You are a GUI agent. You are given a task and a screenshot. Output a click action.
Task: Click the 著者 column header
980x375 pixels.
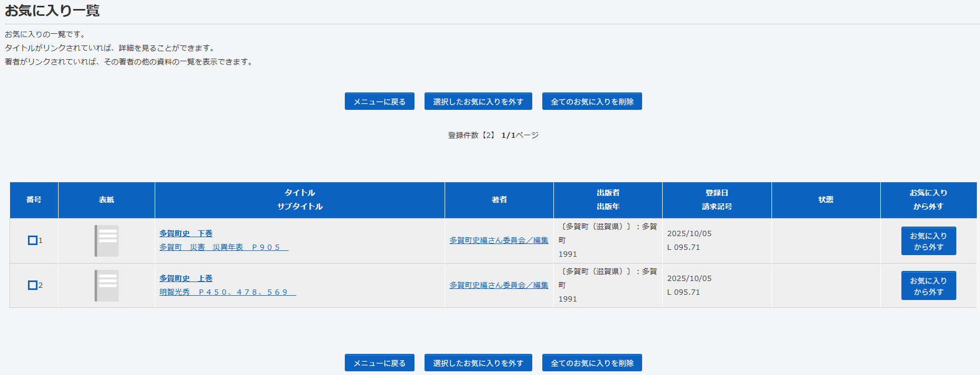(499, 200)
